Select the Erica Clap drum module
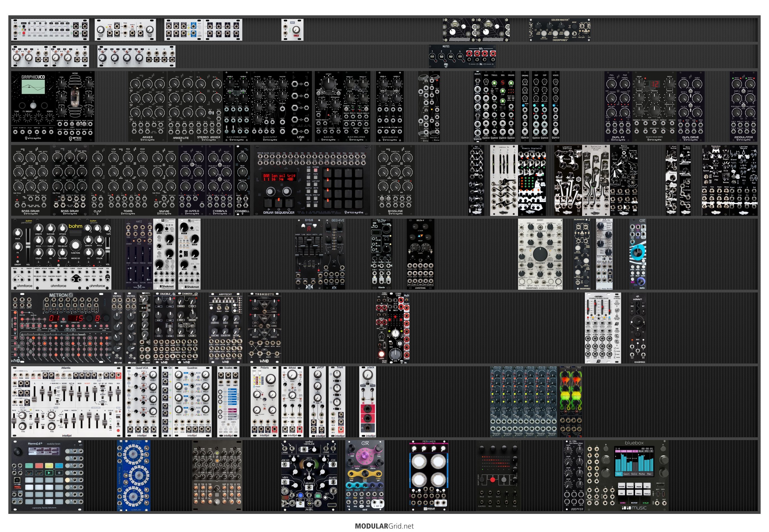The width and height of the screenshot is (769, 532). [97, 180]
